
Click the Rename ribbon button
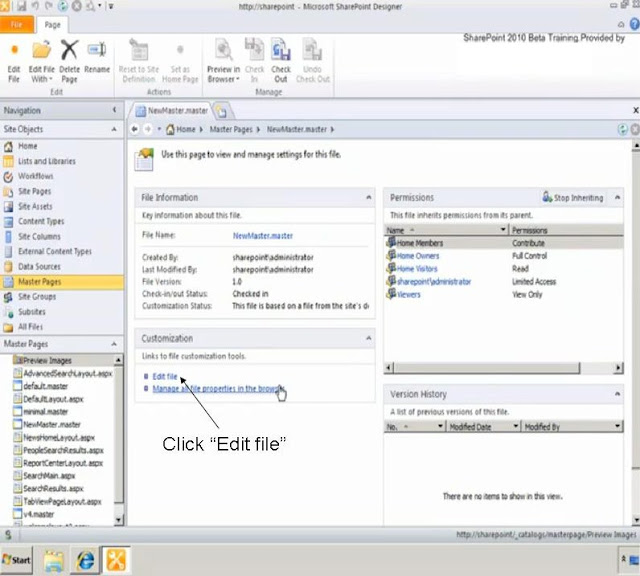click(x=97, y=57)
